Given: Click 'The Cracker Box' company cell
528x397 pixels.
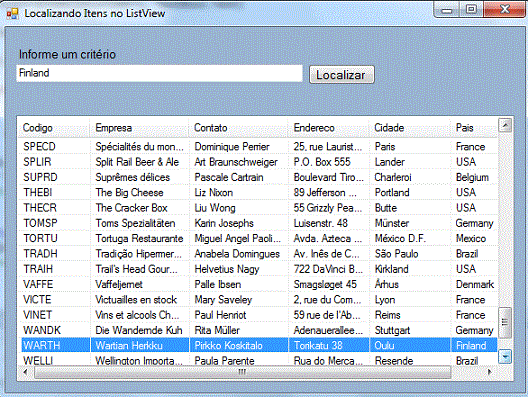Looking at the screenshot, I should 131,208.
